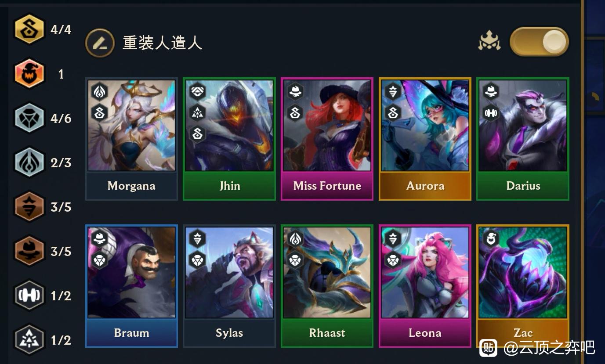Click the 2/3 flame trait icon
The image size is (605, 364).
(29, 162)
